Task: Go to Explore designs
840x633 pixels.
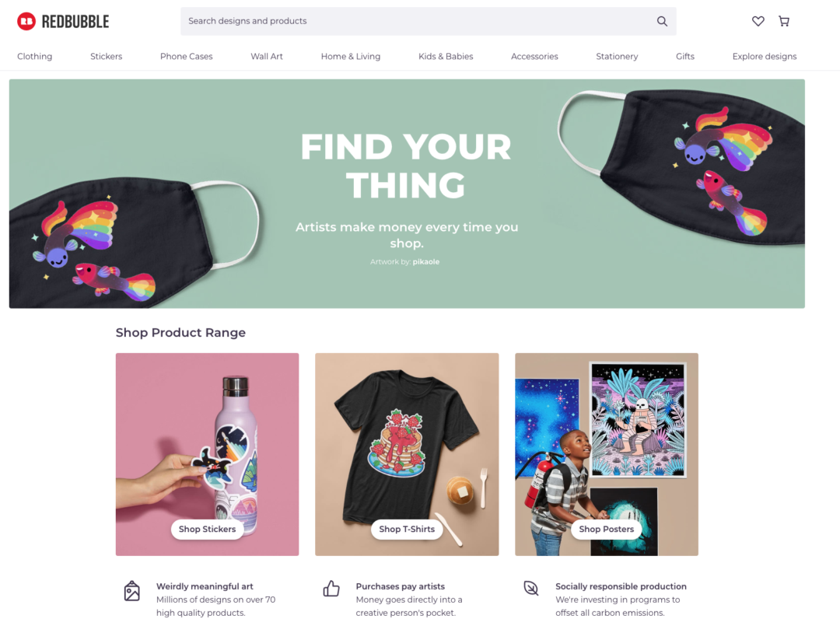Action: (x=765, y=56)
